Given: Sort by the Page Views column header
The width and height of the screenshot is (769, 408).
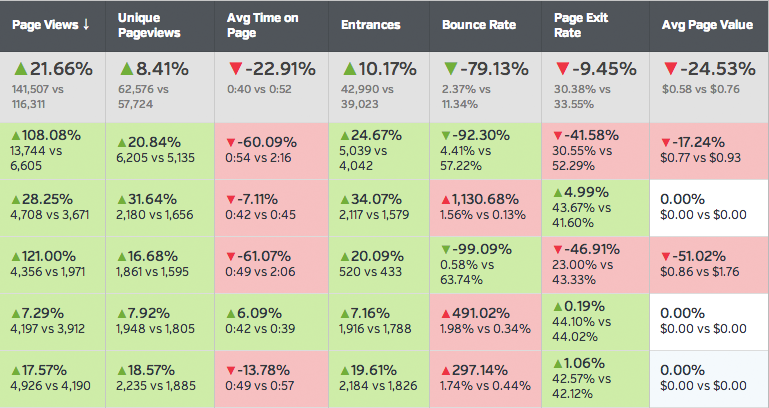Looking at the screenshot, I should 45,24.
